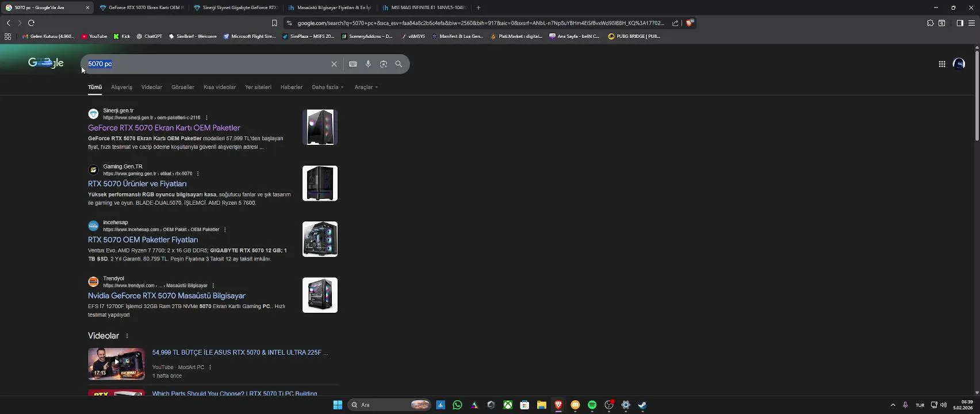Clear the search box with the X icon
Viewport: 980px width, 414px height.
pyautogui.click(x=334, y=64)
